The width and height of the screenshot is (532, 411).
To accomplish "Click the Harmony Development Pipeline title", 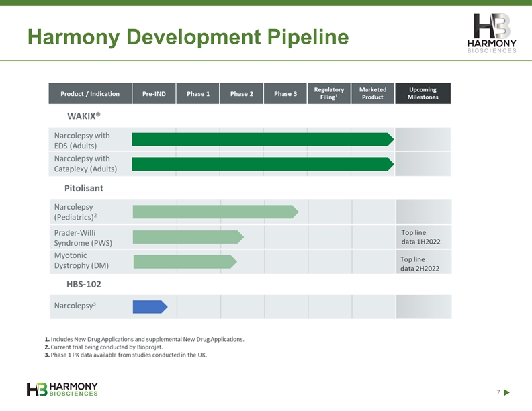I will 188,37.
